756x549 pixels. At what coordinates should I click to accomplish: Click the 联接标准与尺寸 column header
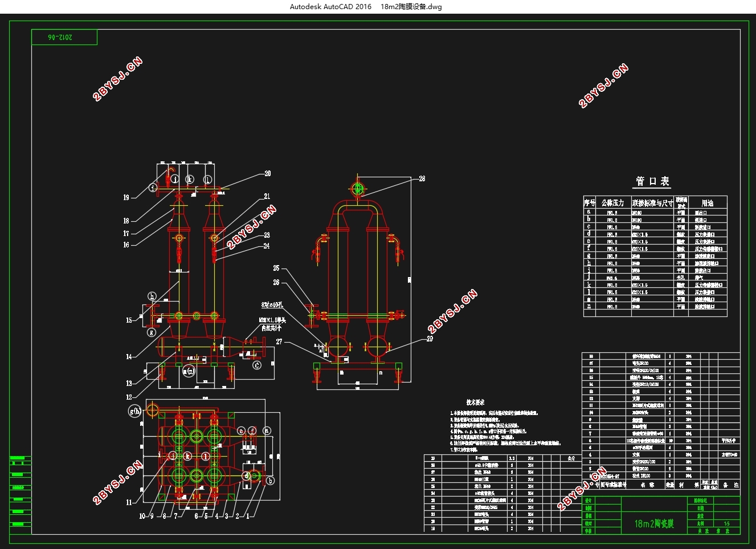tap(652, 203)
